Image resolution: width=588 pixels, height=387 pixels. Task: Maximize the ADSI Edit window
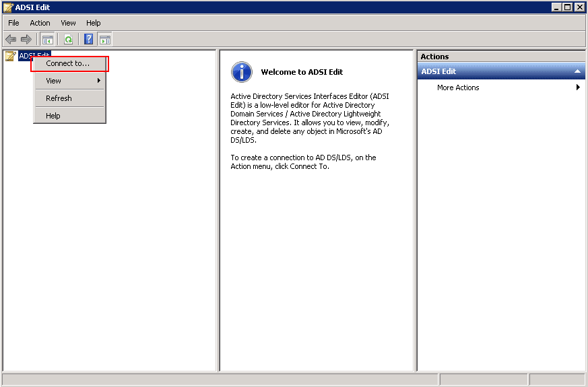pyautogui.click(x=568, y=7)
